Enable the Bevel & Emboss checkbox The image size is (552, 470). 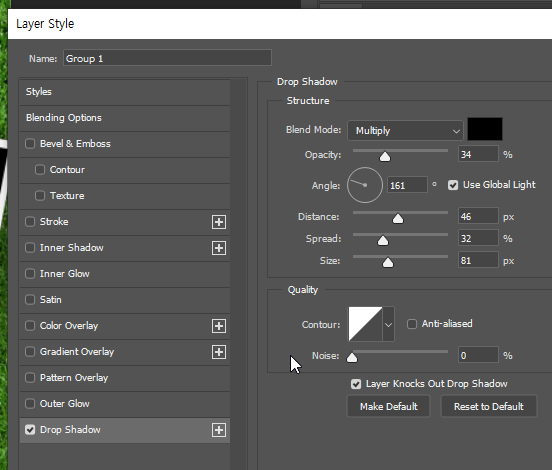(30, 144)
